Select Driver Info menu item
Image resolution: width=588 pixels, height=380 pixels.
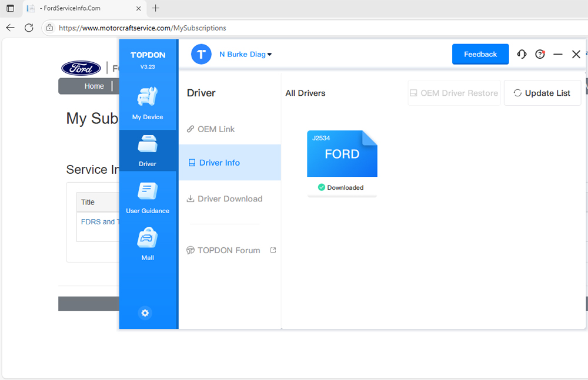[219, 163]
